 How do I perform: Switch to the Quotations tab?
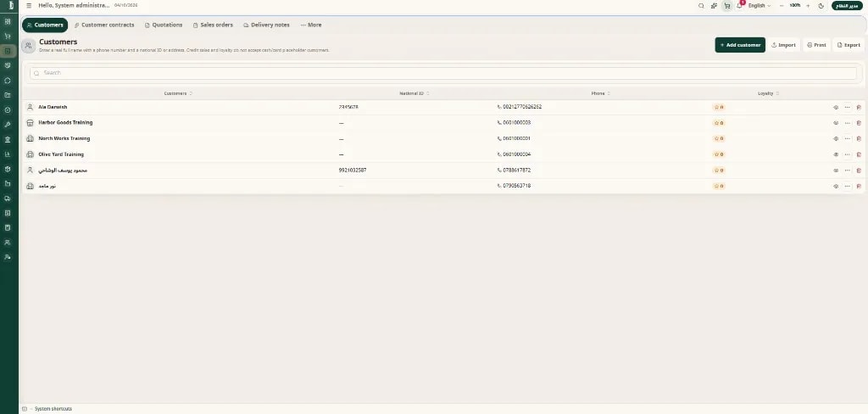tap(164, 25)
